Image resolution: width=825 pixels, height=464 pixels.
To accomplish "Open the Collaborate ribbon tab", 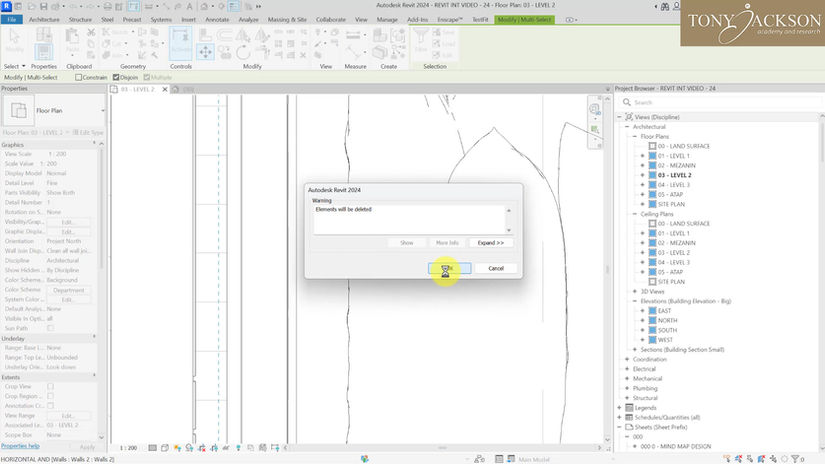I will click(330, 20).
